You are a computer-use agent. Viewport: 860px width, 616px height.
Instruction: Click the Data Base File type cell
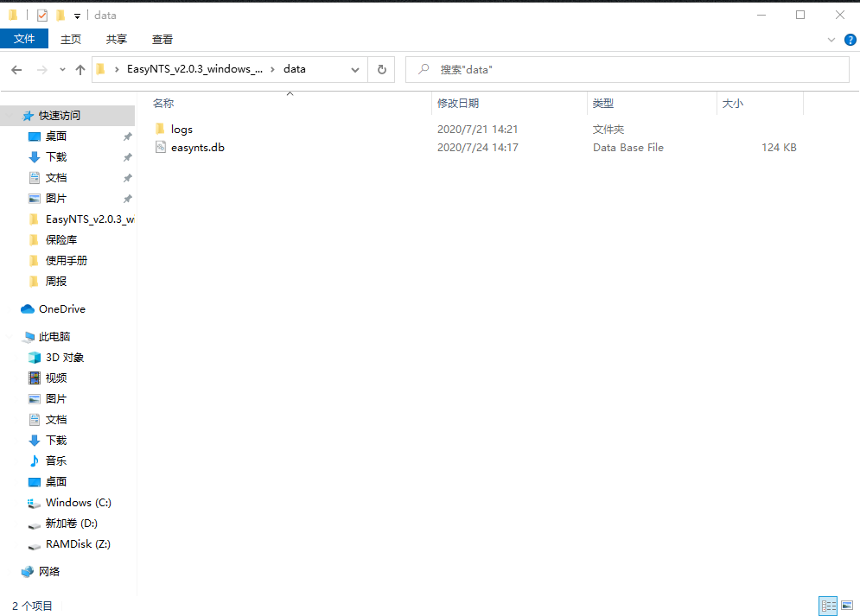pos(628,148)
